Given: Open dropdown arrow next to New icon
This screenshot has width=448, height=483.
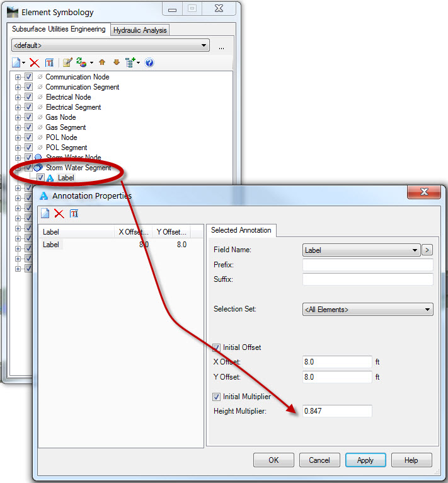Looking at the screenshot, I should (24, 63).
